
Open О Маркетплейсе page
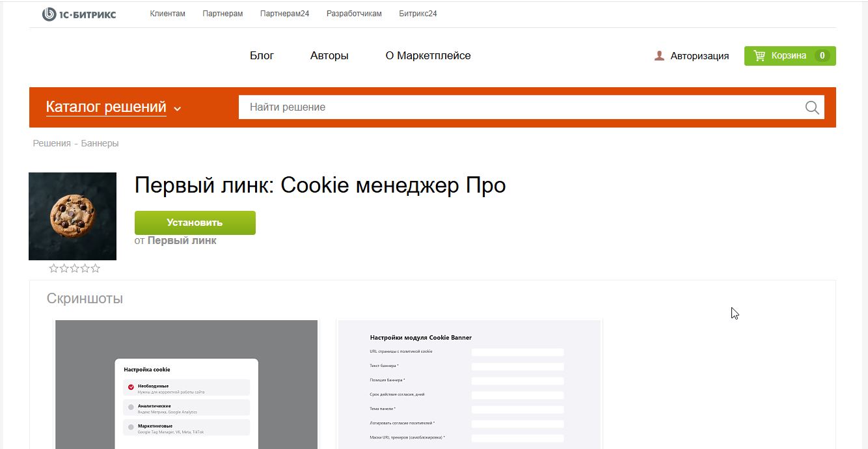(x=428, y=56)
